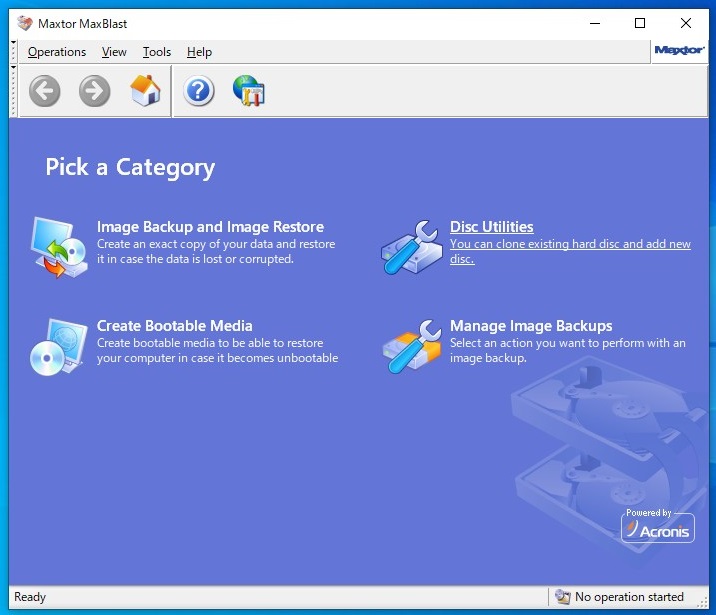Click the operation status icon in status bar
The height and width of the screenshot is (615, 716).
[x=563, y=596]
